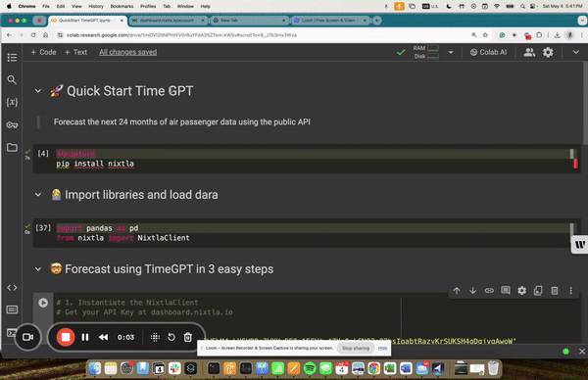Open the Terminal icon in left sidebar
588x380 pixels.
[11, 332]
